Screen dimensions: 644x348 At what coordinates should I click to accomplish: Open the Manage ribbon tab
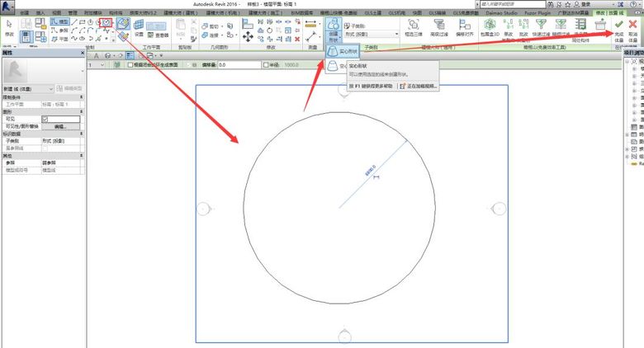coord(73,14)
